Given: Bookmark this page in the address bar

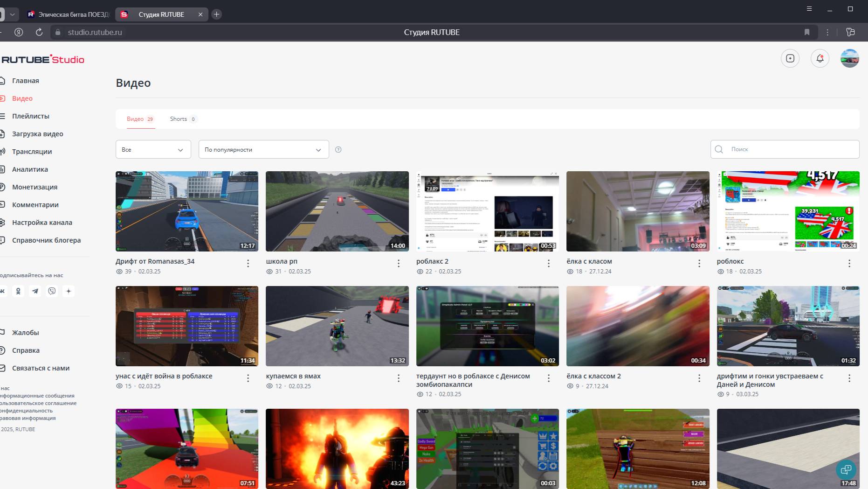Looking at the screenshot, I should 807,32.
